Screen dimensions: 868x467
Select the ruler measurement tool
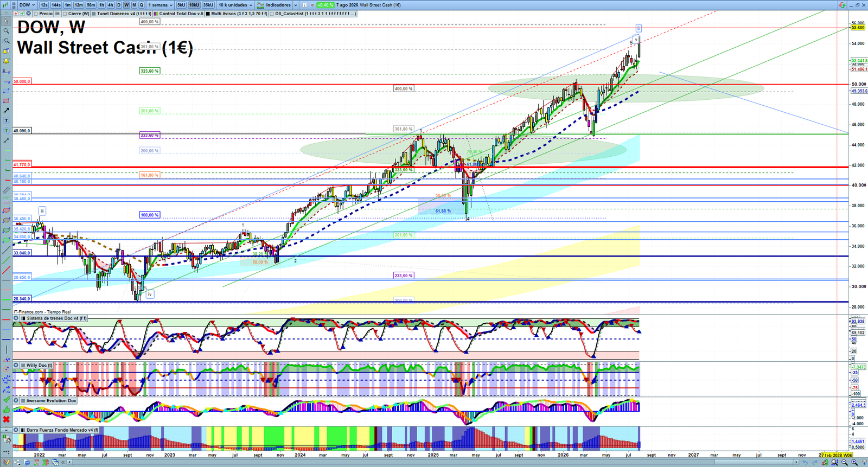coord(6,190)
